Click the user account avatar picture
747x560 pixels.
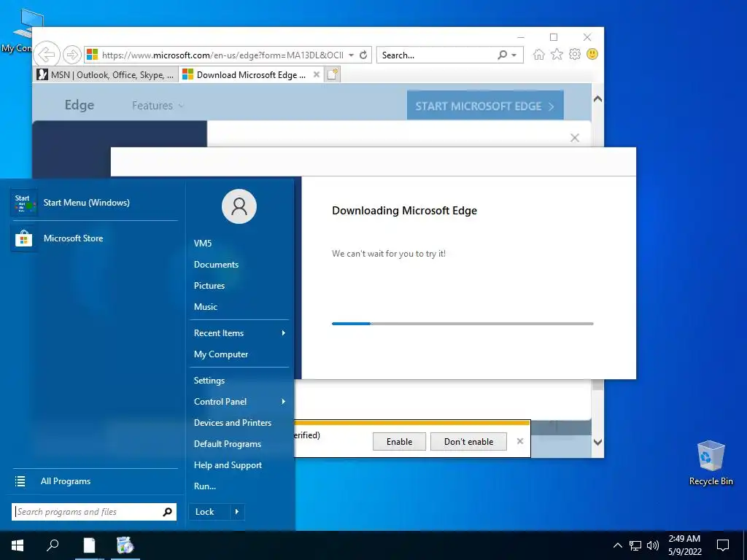tap(239, 206)
